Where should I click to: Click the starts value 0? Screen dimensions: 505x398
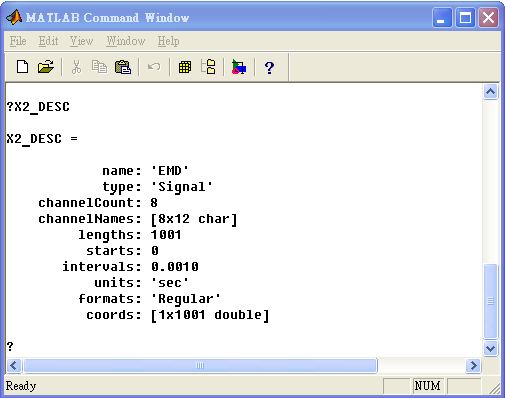click(x=155, y=251)
